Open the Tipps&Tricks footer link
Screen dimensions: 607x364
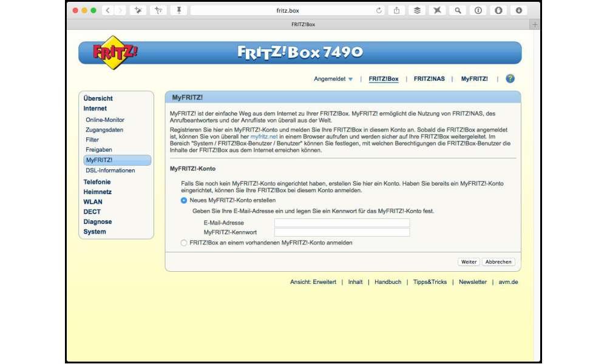pyautogui.click(x=430, y=282)
